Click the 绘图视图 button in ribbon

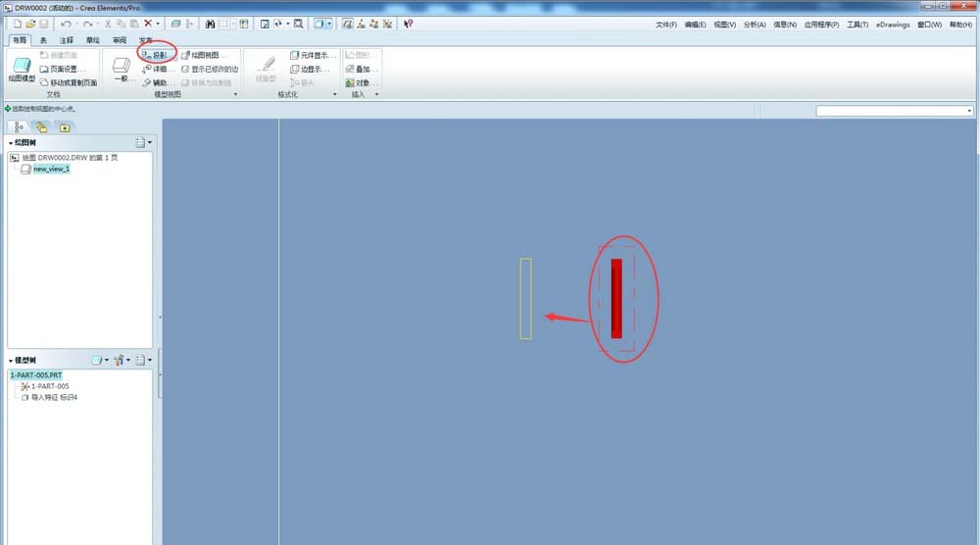pyautogui.click(x=204, y=55)
